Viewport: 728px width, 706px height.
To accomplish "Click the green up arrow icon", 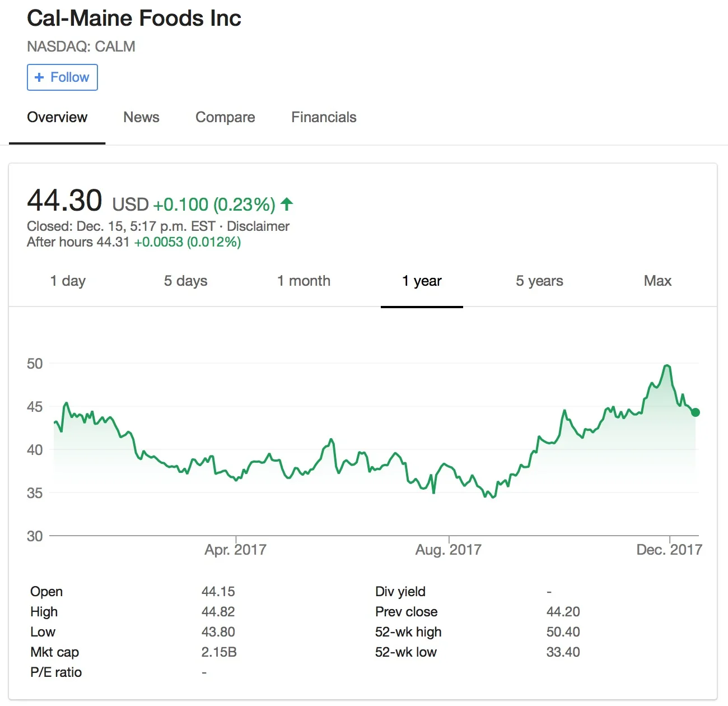I will 287,204.
